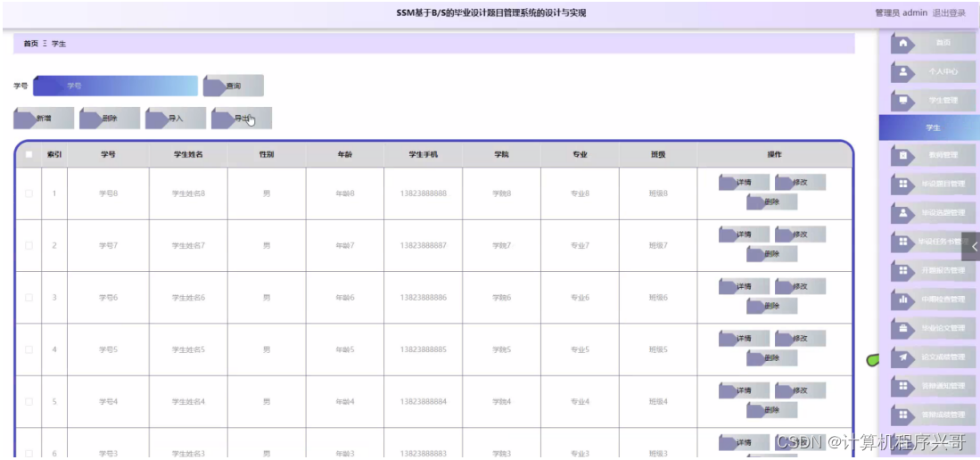The width and height of the screenshot is (980, 460).
Task: View 详情 for 学号7 row
Action: click(x=744, y=234)
